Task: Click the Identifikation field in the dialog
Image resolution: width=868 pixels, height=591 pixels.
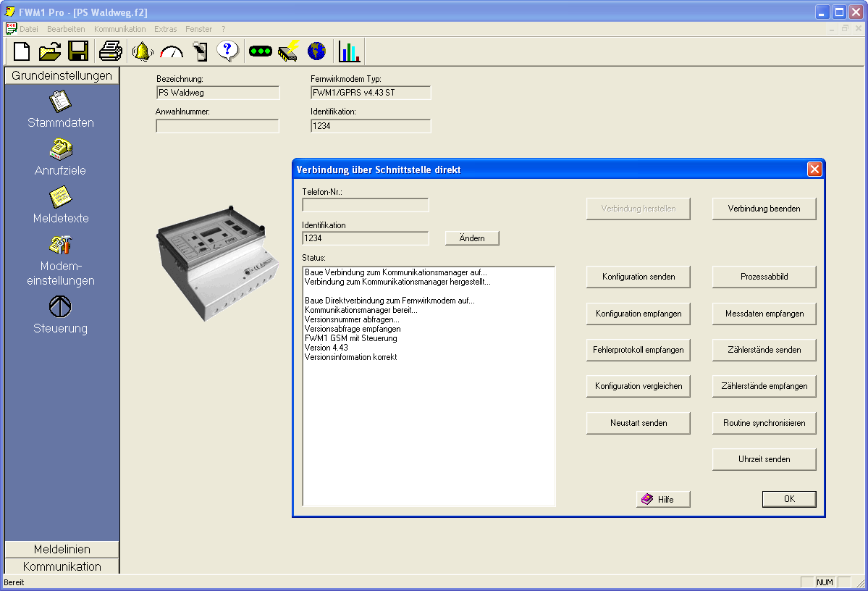Action: pyautogui.click(x=366, y=238)
